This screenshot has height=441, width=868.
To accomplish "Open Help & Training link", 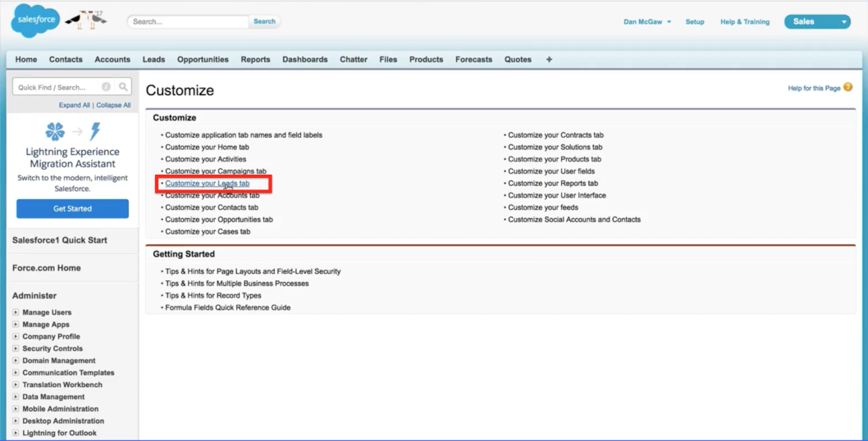I will click(x=745, y=21).
